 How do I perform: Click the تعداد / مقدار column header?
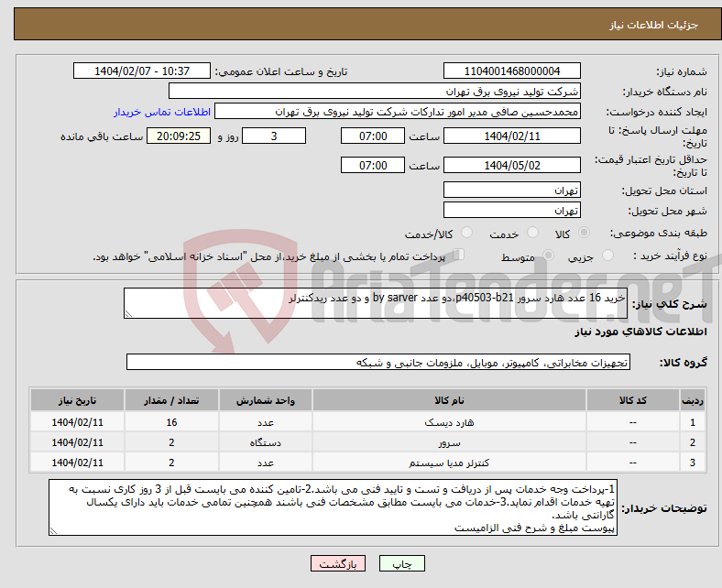click(171, 400)
